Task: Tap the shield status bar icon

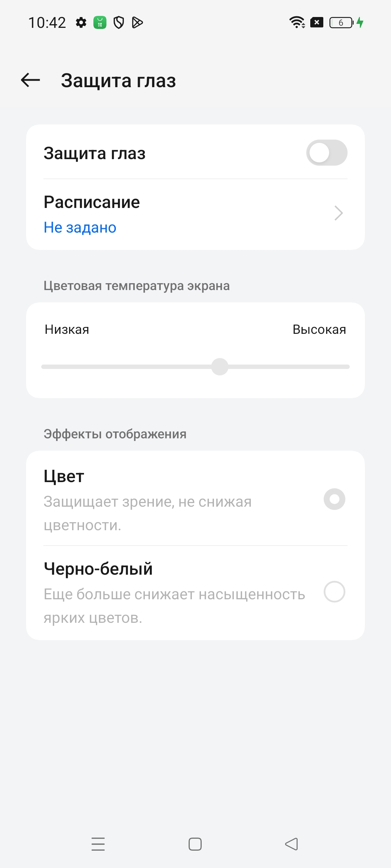Action: 119,23
